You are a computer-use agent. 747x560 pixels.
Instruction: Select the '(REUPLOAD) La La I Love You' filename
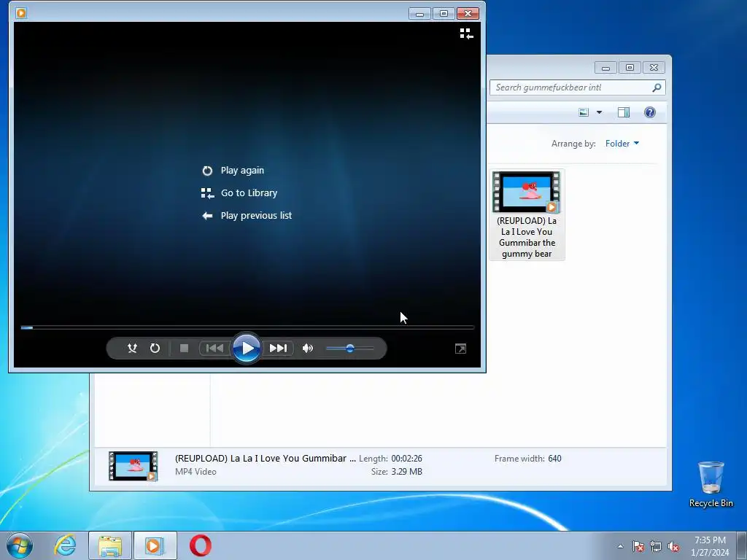click(527, 237)
